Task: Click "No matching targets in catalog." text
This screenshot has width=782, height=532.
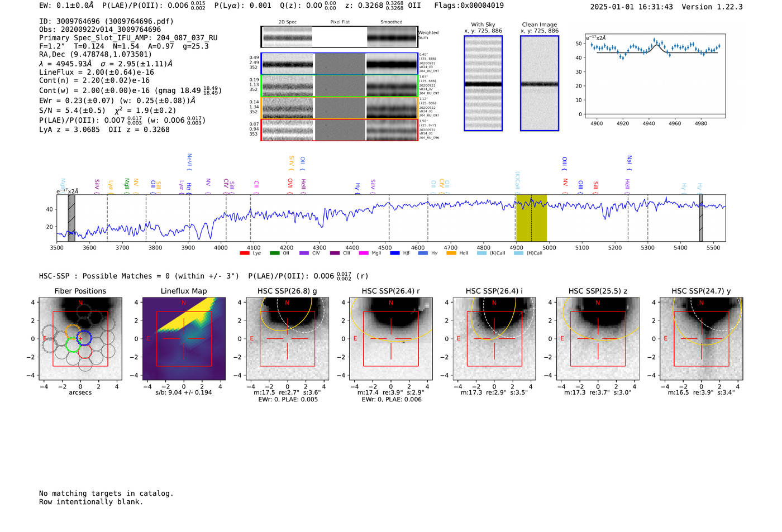Action: coord(106,493)
